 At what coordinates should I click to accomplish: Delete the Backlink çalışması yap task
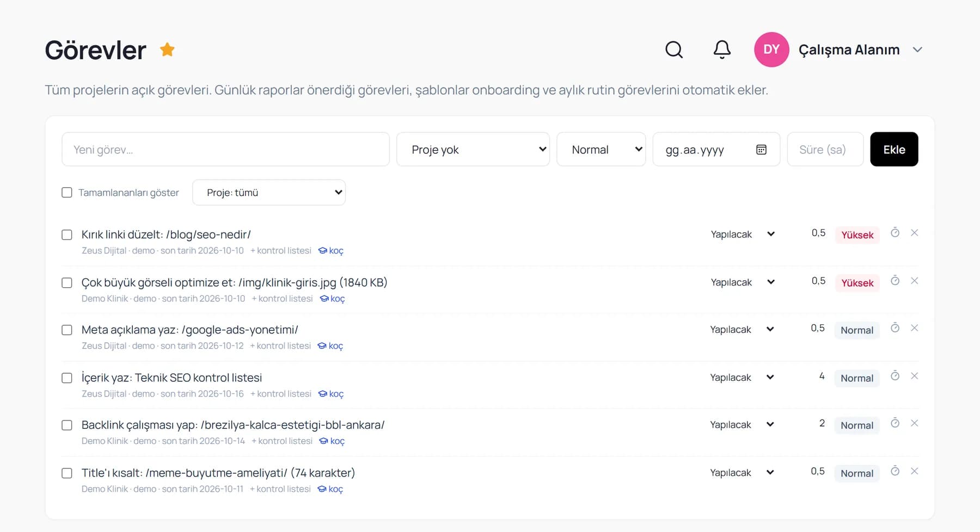coord(915,423)
